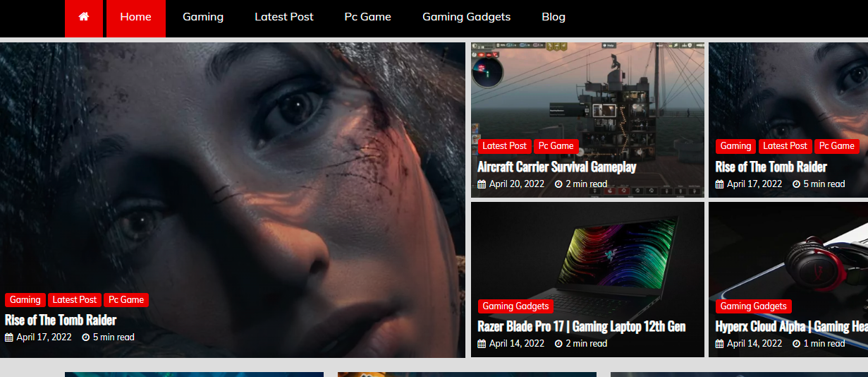The height and width of the screenshot is (377, 868).
Task: Open Aircraft Carrier Survival Gameplay article
Action: pyautogui.click(x=556, y=167)
